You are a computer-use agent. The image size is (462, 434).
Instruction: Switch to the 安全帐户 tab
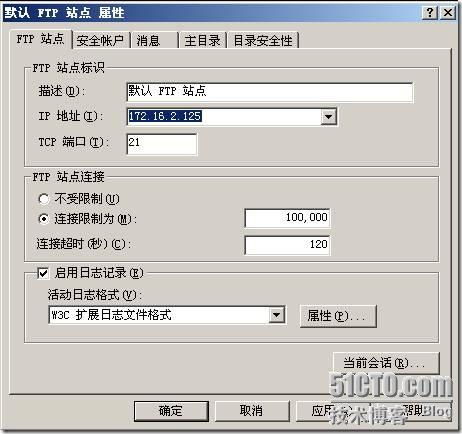(x=100, y=41)
